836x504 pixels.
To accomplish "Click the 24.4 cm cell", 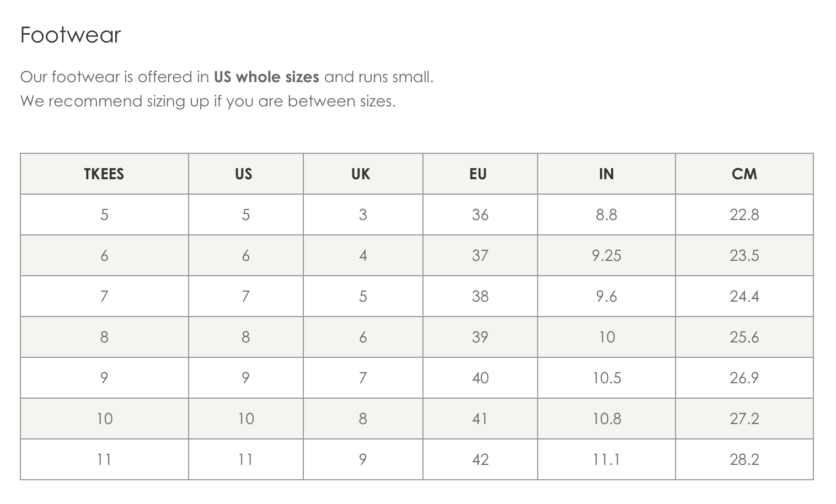I will pos(744,296).
